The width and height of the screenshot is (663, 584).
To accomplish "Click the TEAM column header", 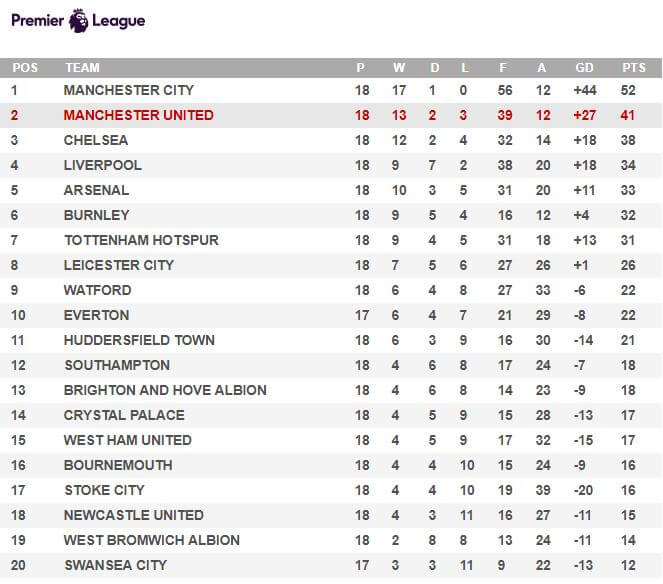I will [x=82, y=68].
